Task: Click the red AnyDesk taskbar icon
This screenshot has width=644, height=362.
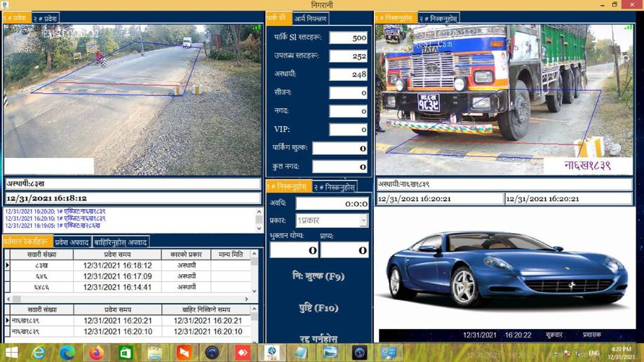Action: click(x=243, y=352)
